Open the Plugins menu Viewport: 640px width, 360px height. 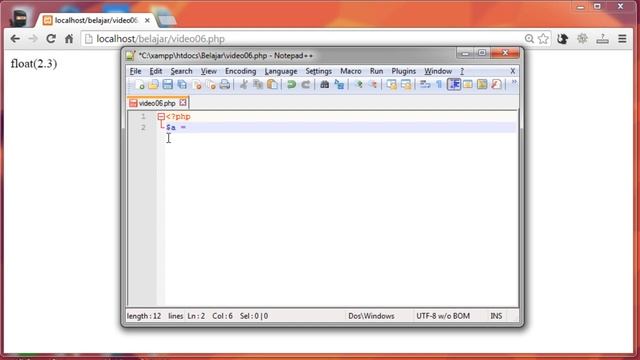click(x=403, y=71)
